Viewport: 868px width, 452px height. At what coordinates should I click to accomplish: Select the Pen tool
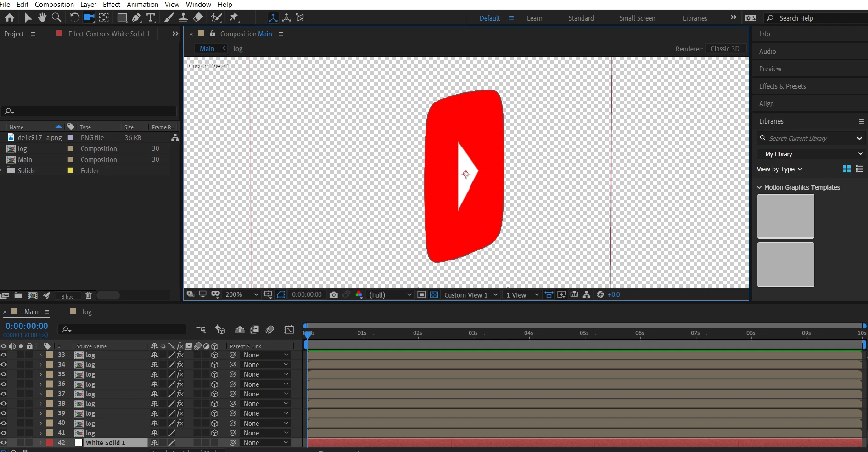click(136, 18)
